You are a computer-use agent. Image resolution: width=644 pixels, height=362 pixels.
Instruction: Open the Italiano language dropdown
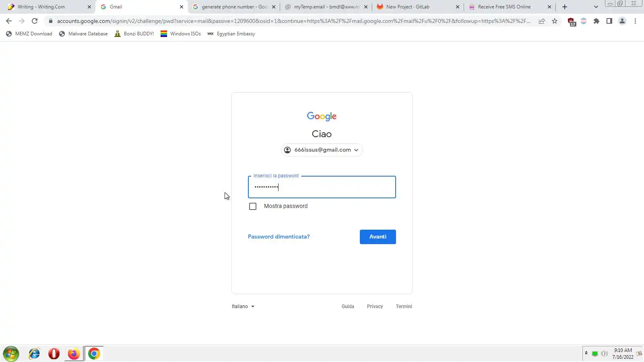pos(243,306)
